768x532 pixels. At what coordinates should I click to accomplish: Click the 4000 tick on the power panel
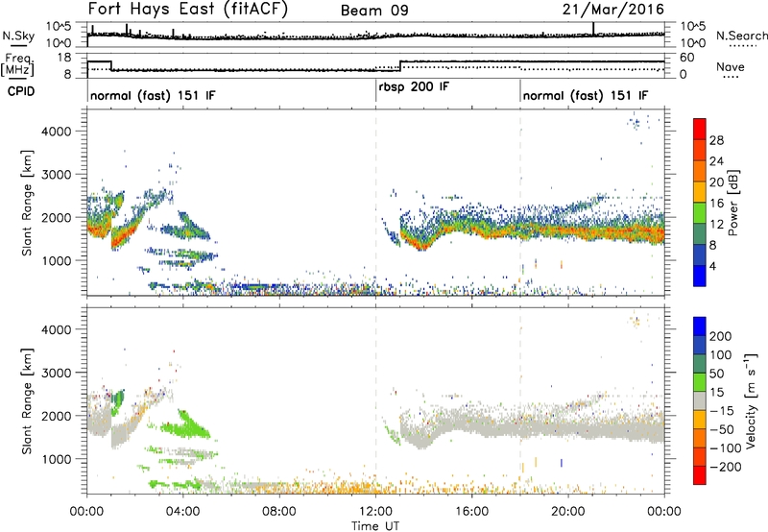(57, 132)
